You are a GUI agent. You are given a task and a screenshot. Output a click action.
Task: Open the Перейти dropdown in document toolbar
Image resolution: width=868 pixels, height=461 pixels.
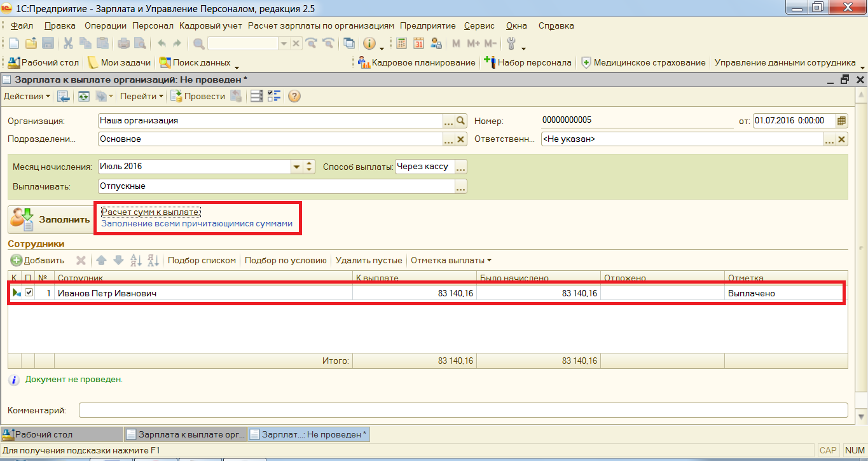[x=141, y=97]
